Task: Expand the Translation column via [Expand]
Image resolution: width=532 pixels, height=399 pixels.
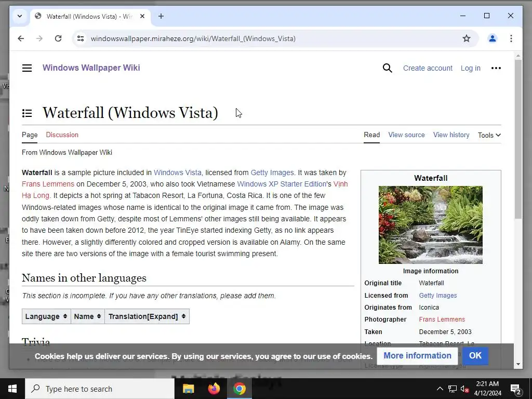Action: coord(162,316)
